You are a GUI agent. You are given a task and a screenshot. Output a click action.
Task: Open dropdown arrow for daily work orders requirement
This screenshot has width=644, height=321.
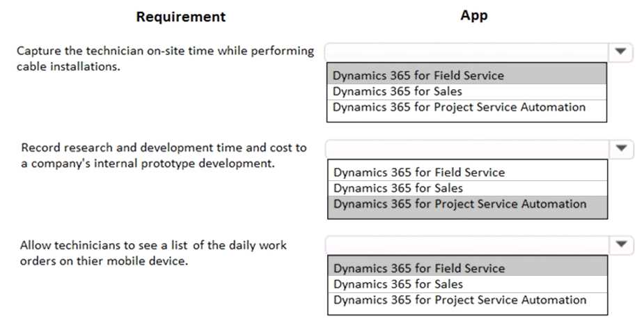(620, 244)
